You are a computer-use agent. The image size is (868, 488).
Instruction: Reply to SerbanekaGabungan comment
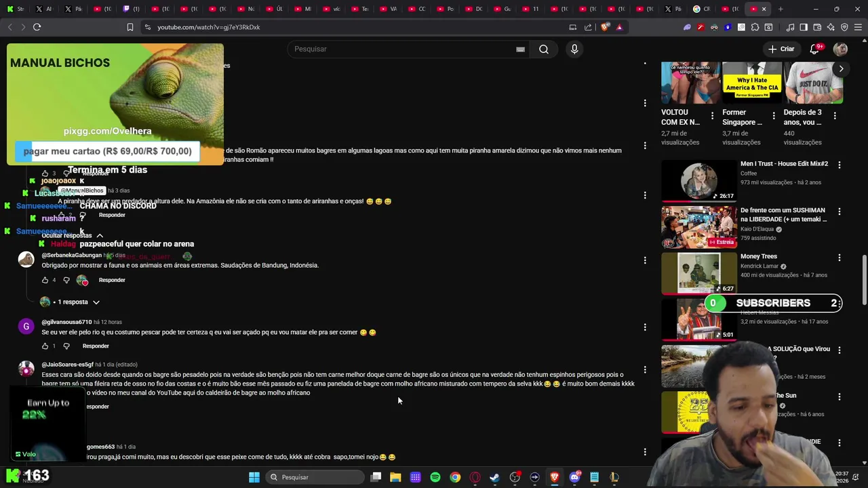(x=112, y=280)
